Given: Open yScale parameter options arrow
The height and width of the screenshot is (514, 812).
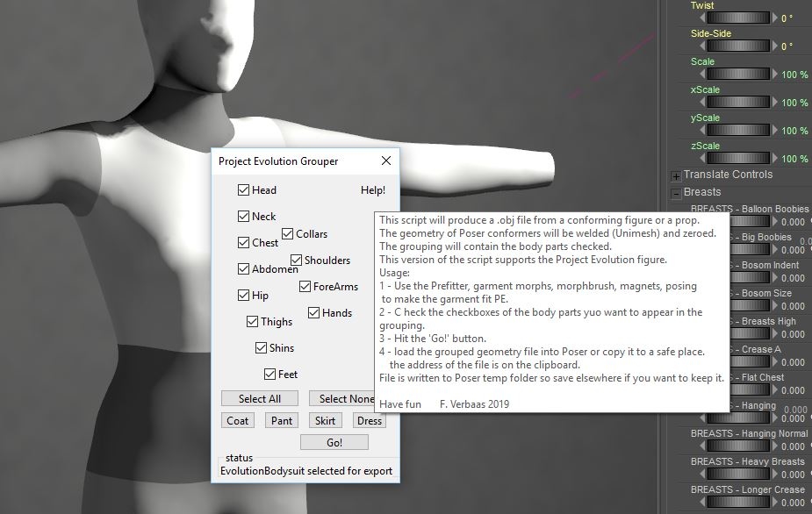Looking at the screenshot, I should tap(775, 130).
